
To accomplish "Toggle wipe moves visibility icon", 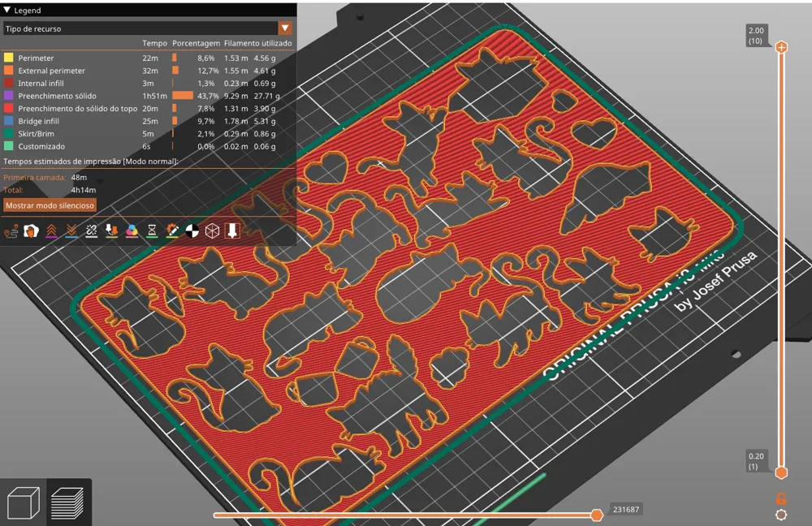I will pos(32,231).
